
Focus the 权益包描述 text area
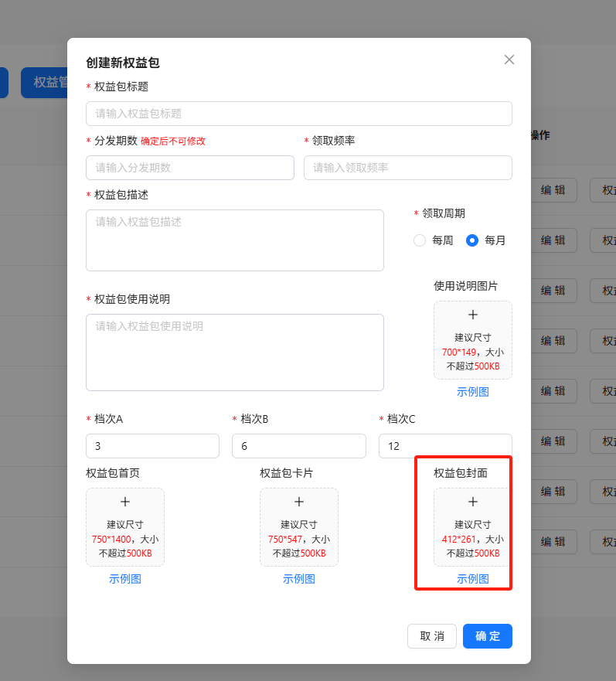pos(235,240)
